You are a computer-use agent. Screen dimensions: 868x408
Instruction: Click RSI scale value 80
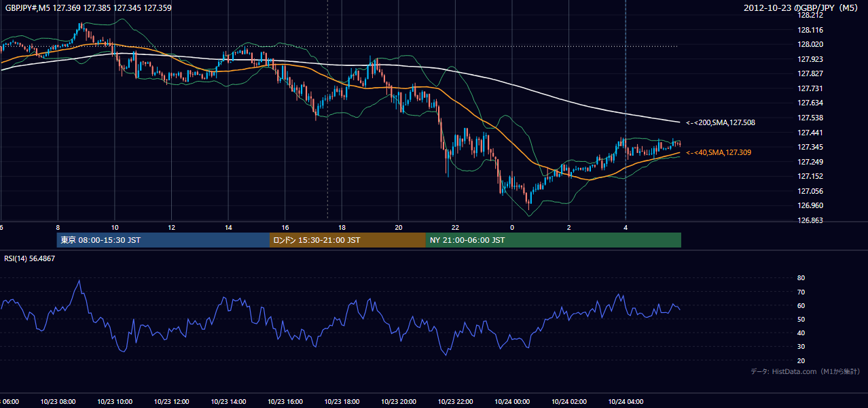tap(801, 278)
